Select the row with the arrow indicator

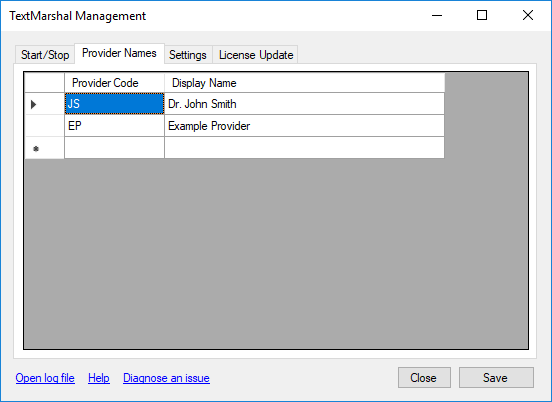pyautogui.click(x=45, y=104)
